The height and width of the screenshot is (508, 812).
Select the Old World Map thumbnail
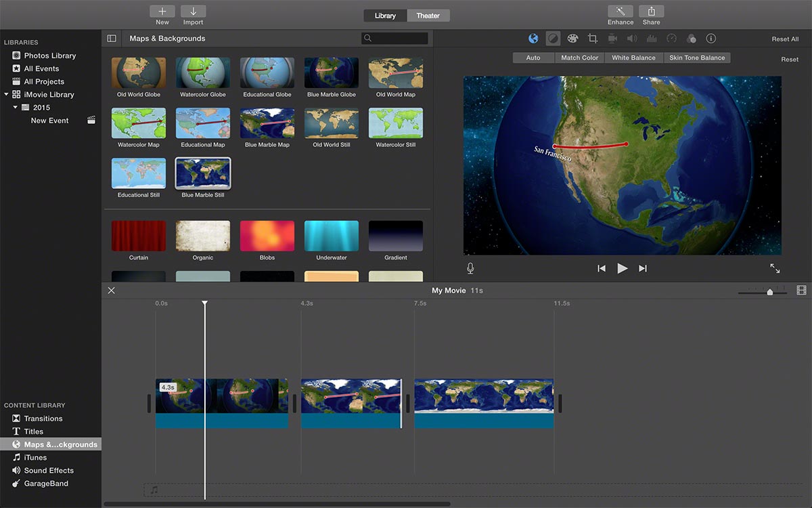pos(396,73)
